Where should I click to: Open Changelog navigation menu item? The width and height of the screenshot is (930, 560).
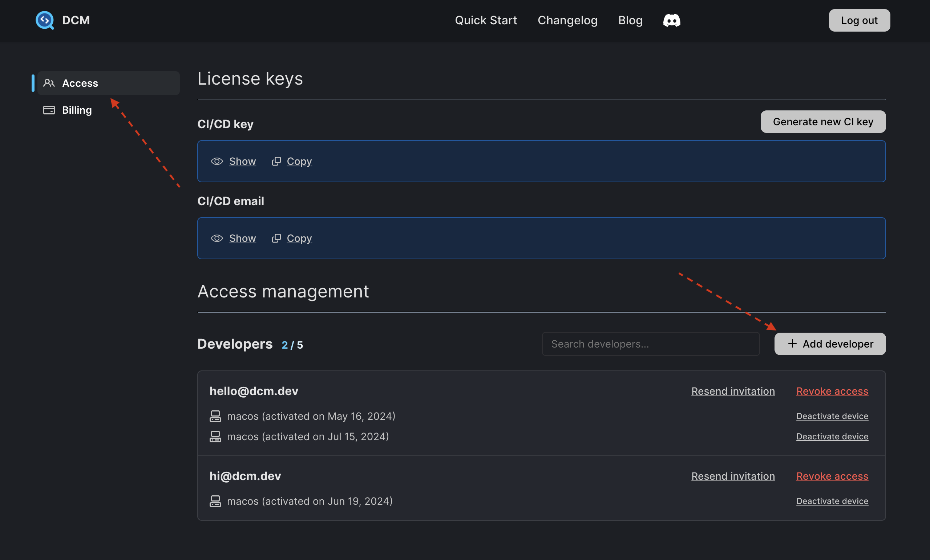click(567, 20)
